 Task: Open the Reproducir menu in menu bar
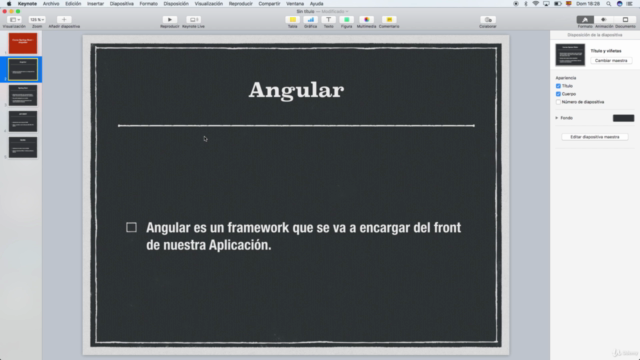[240, 4]
